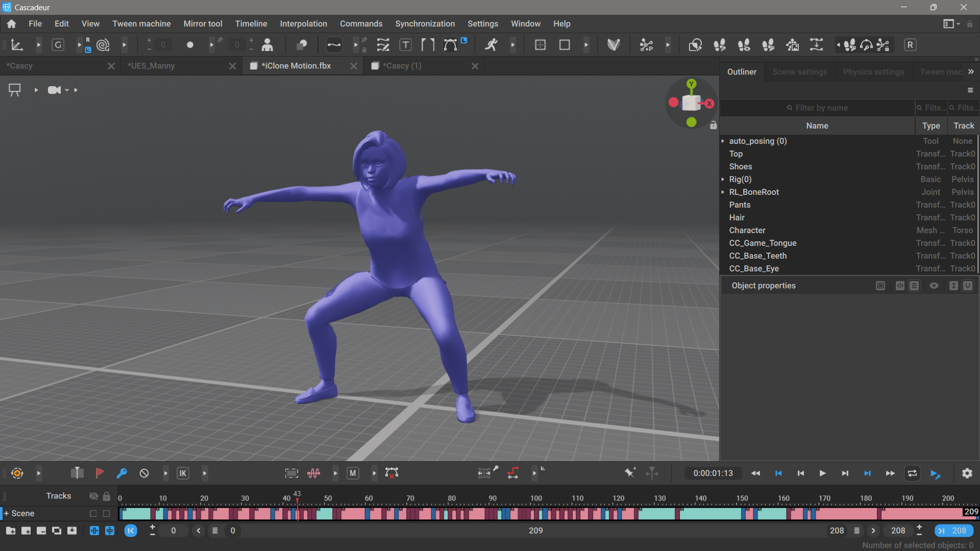Expand the RL_BoneRoot outliner node
The image size is (980, 551).
point(723,192)
